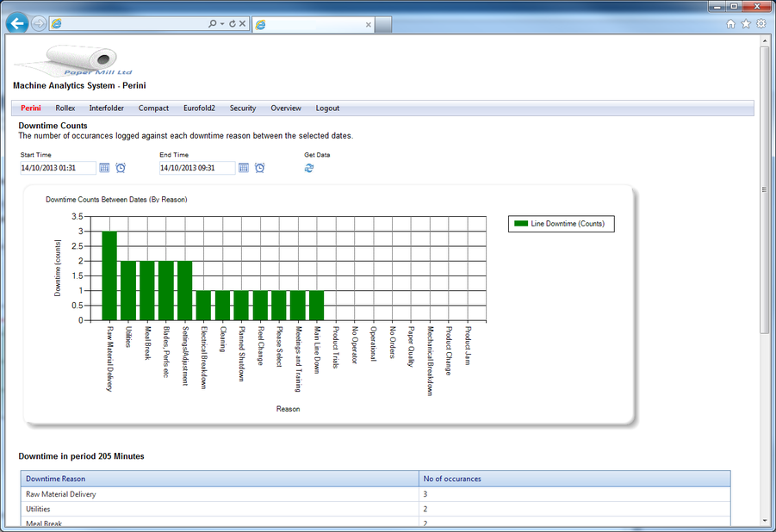Click the Downtime Counts heading
Screen dimensions: 776x532
53,126
